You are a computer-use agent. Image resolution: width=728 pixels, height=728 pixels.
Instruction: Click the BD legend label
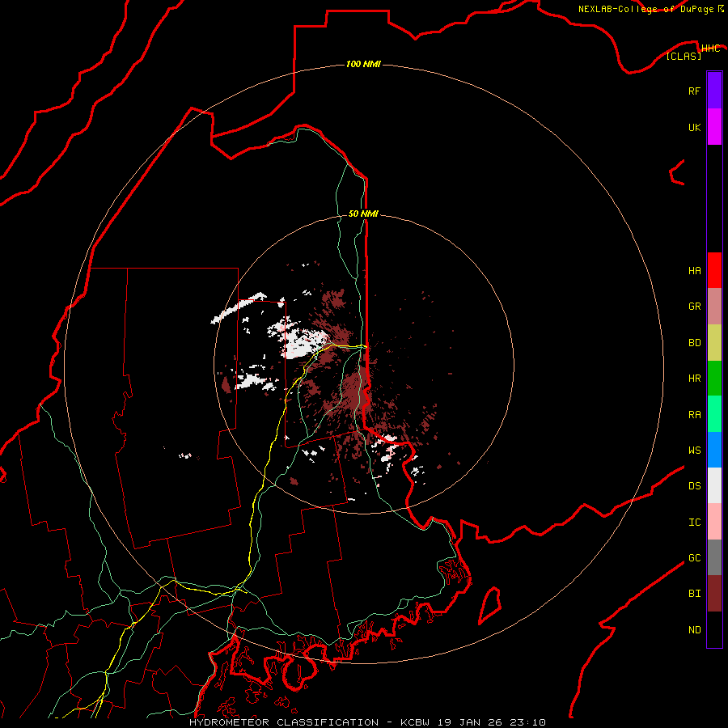[x=694, y=343]
